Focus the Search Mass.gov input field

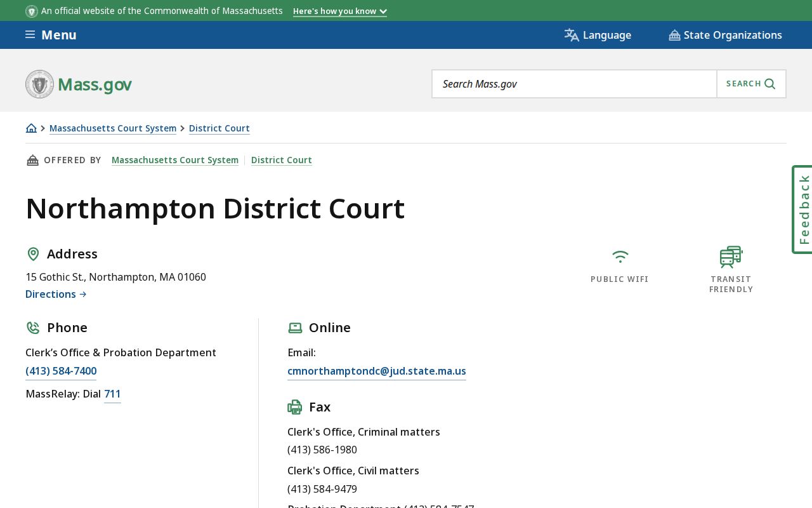tap(575, 84)
